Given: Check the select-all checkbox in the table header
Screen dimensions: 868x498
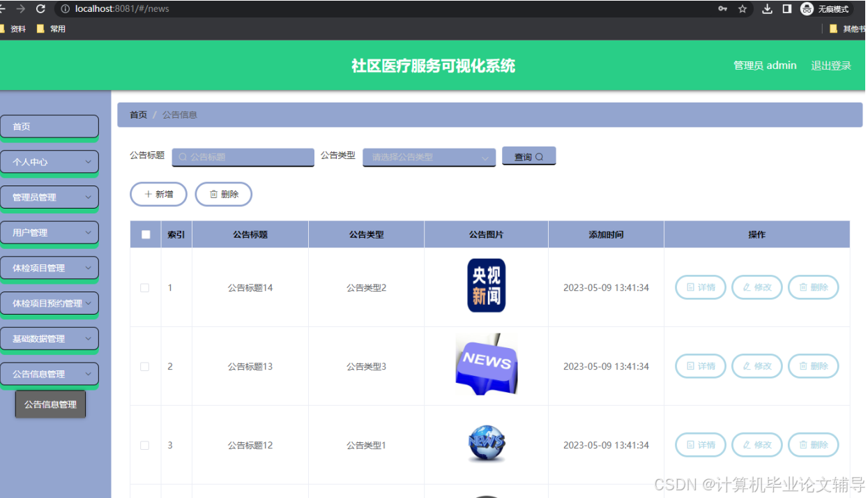Looking at the screenshot, I should (x=145, y=234).
